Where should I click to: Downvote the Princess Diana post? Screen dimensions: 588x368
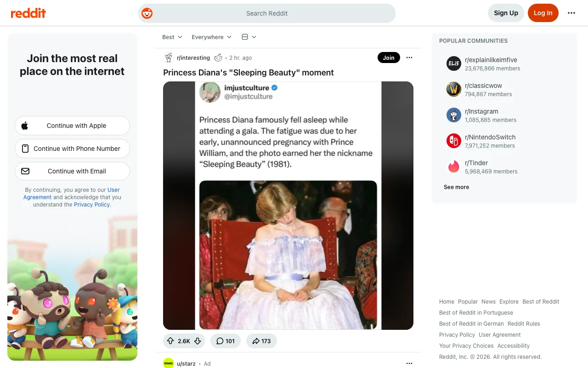pyautogui.click(x=198, y=341)
